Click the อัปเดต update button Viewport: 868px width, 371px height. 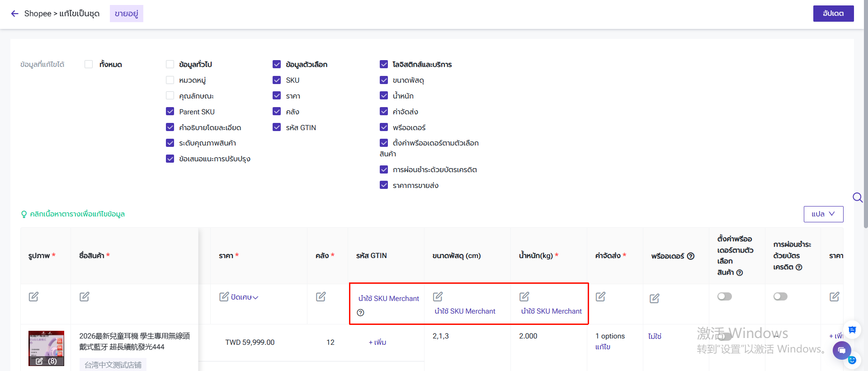click(833, 14)
